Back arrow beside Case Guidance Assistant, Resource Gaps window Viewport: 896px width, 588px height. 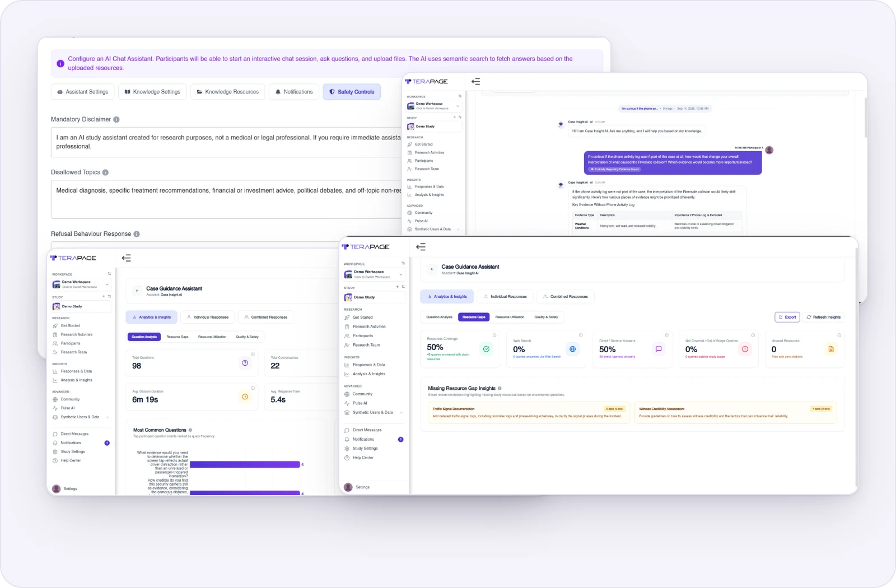pyautogui.click(x=432, y=269)
